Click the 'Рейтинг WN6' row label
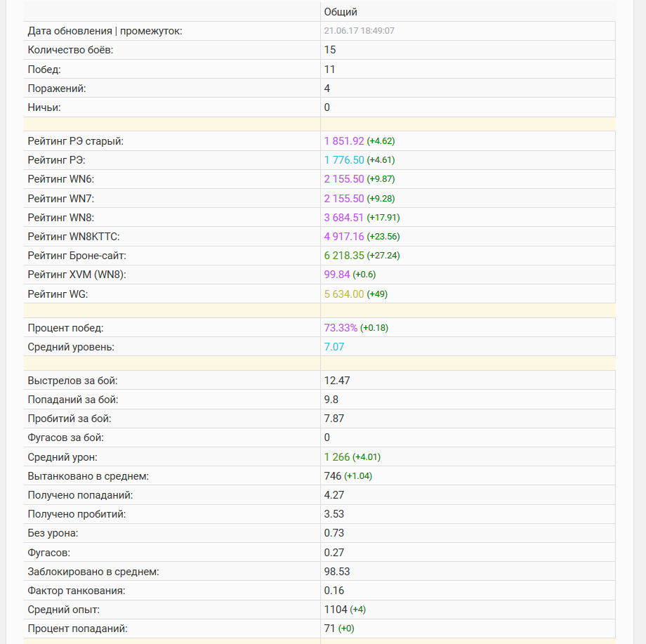This screenshot has height=644, width=646. (x=61, y=179)
